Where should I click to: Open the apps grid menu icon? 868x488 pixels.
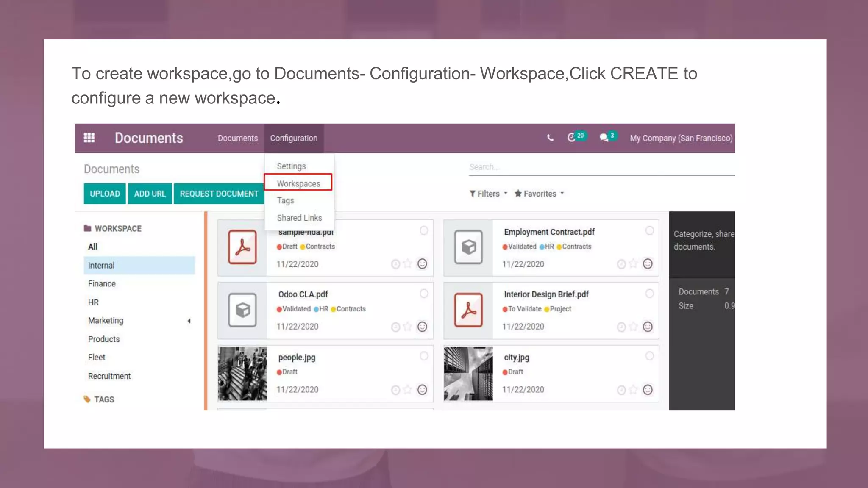pos(89,138)
